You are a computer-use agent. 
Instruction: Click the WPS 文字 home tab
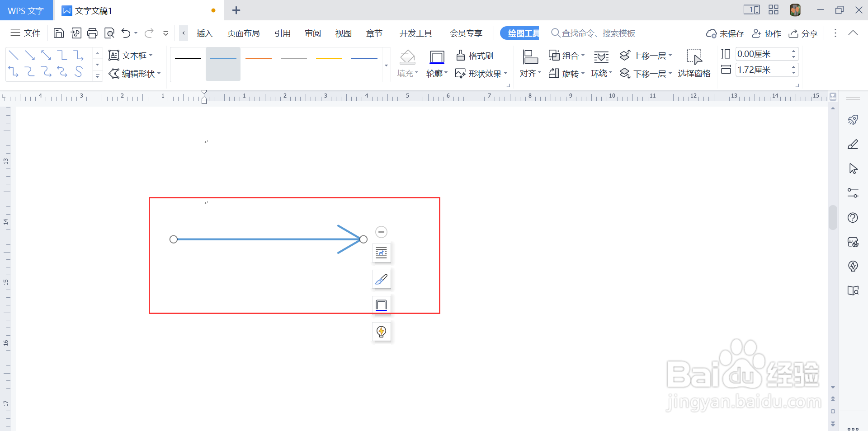click(x=26, y=10)
